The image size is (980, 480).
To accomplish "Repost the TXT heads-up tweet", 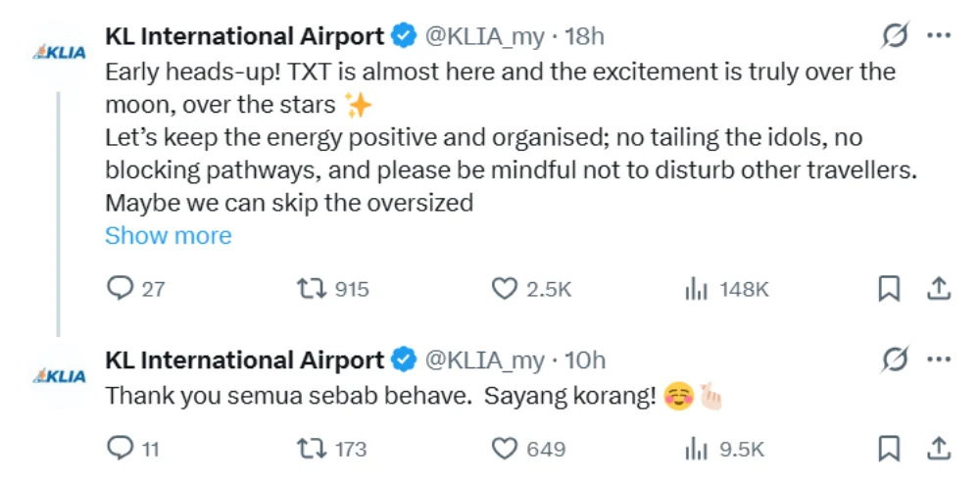I will pyautogui.click(x=310, y=289).
